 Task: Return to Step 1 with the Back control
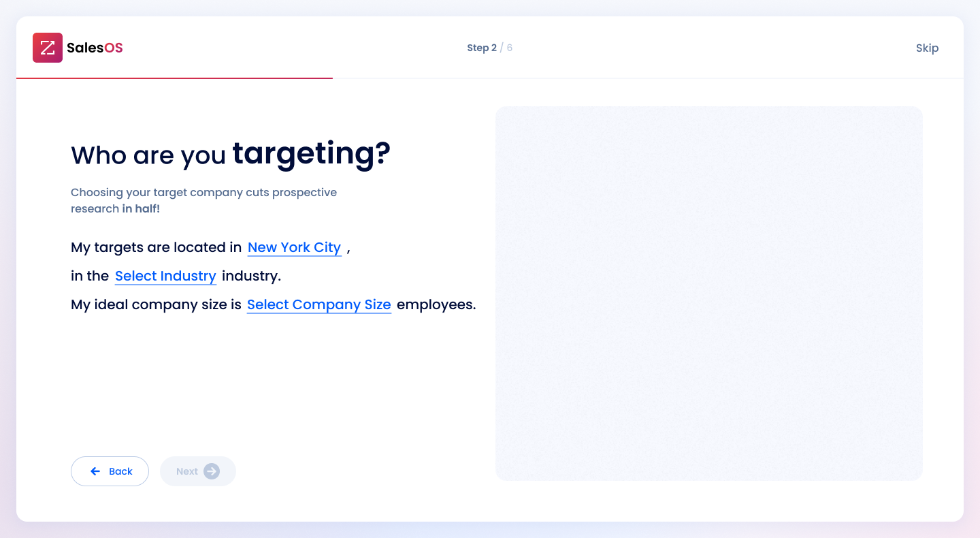[110, 471]
